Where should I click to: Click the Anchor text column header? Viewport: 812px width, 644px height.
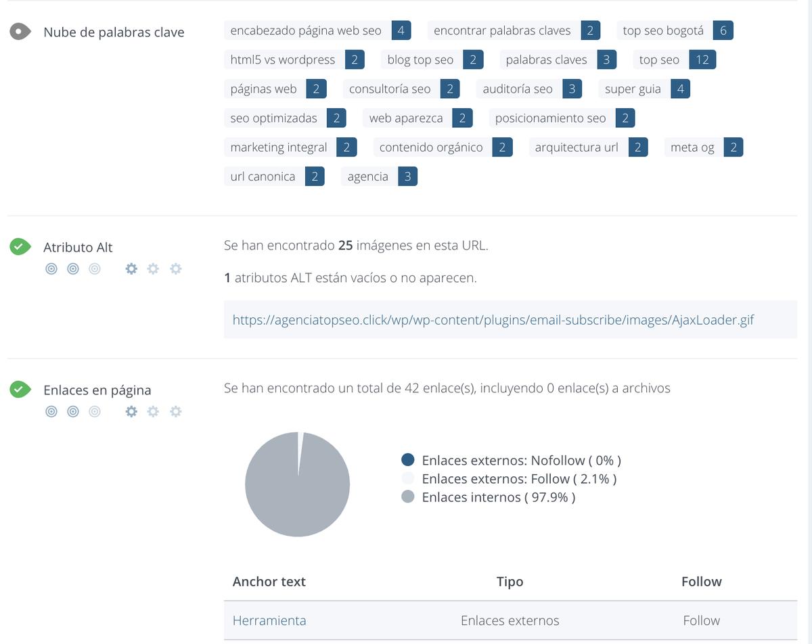269,582
